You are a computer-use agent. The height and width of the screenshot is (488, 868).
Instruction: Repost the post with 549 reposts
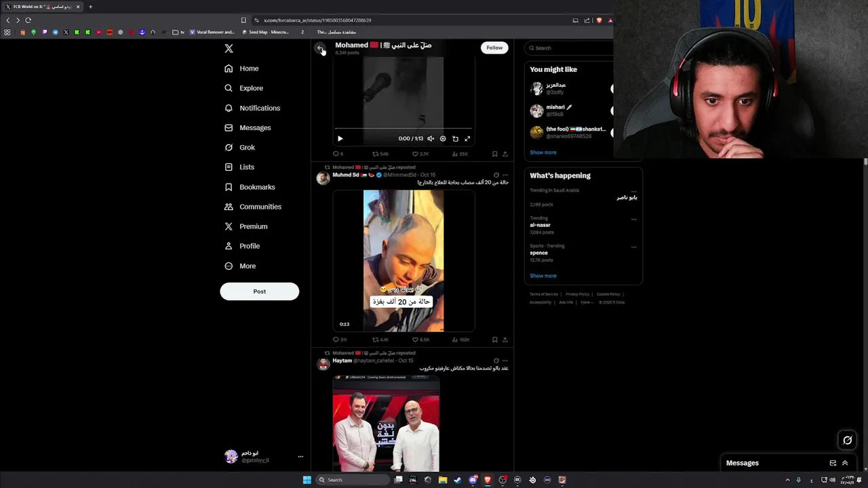coord(380,154)
